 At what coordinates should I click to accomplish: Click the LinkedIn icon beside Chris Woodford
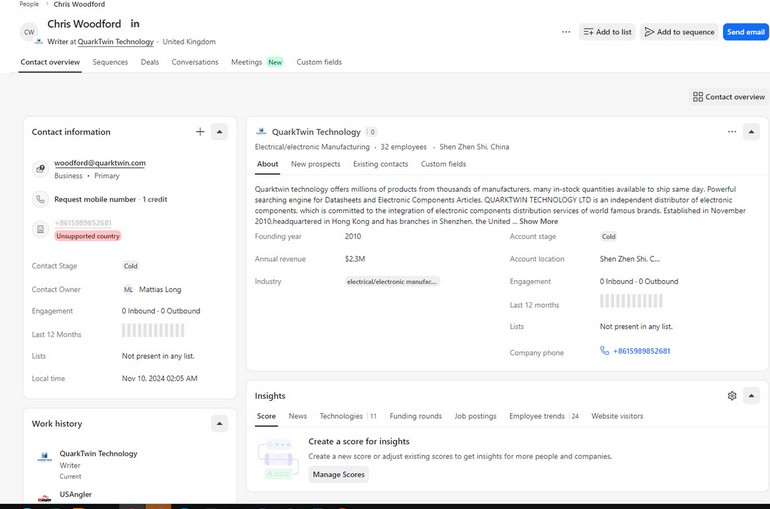136,23
